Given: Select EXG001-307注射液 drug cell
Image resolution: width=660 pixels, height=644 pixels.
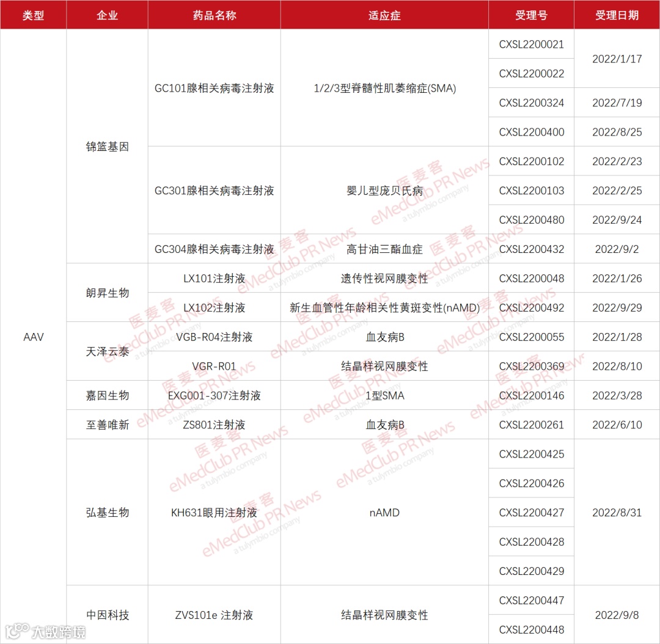Looking at the screenshot, I should [x=215, y=395].
